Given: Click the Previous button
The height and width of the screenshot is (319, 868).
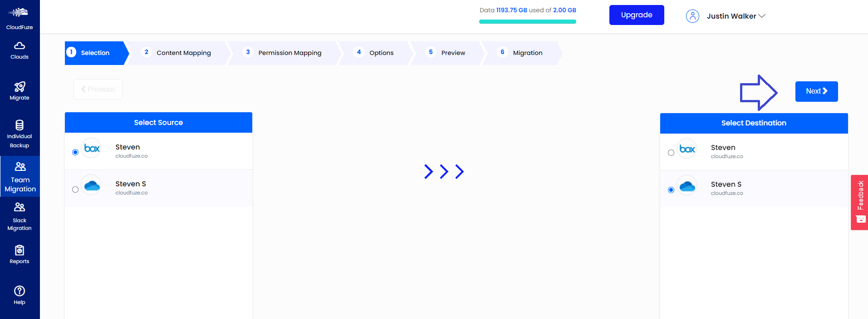Looking at the screenshot, I should (x=98, y=89).
